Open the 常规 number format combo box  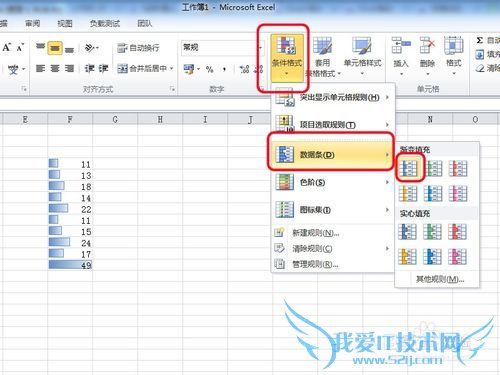click(x=223, y=48)
